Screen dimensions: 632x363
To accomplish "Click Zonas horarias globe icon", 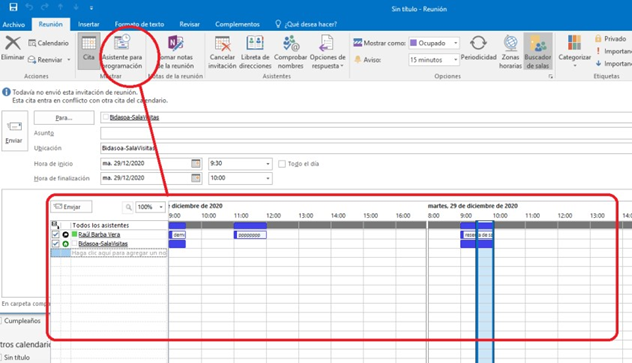I will pos(510,43).
